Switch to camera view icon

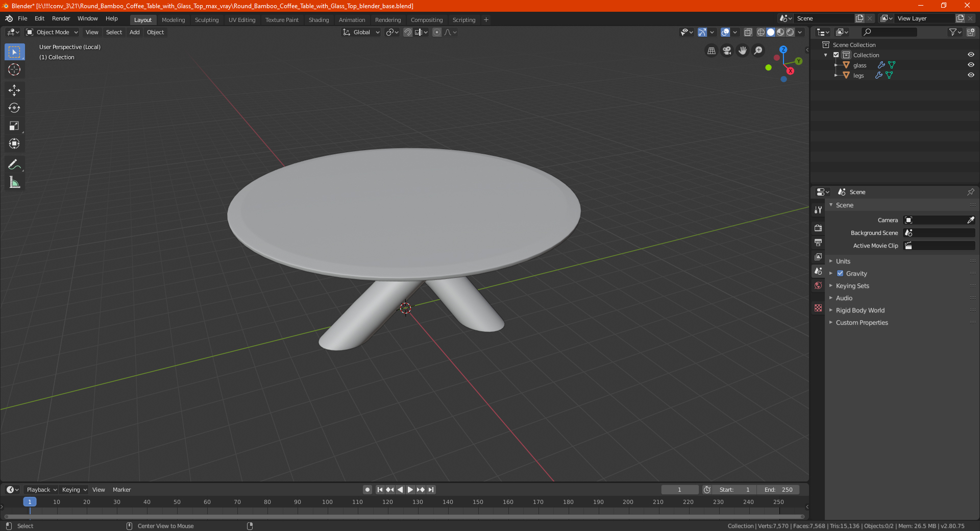point(727,51)
